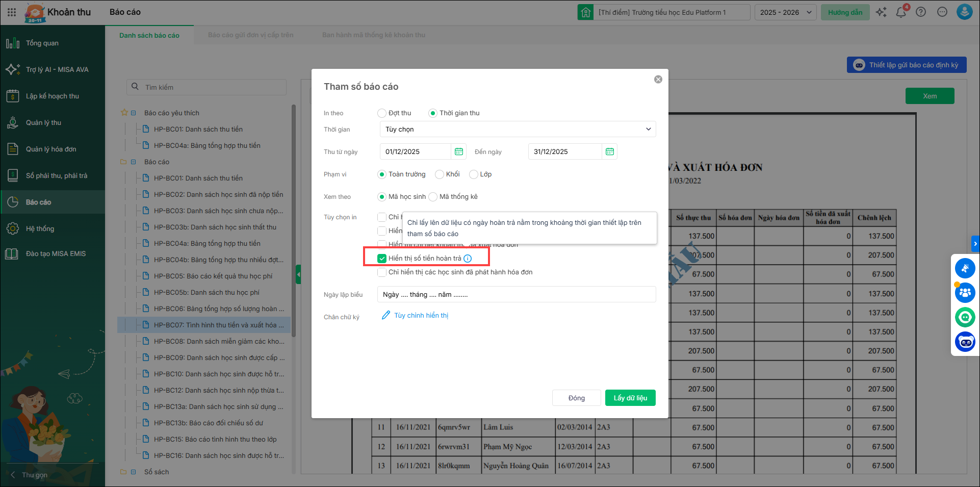Screen dimensions: 980x487
Task: Collapse the Báo cáo yêu thích tree group
Action: (134, 113)
